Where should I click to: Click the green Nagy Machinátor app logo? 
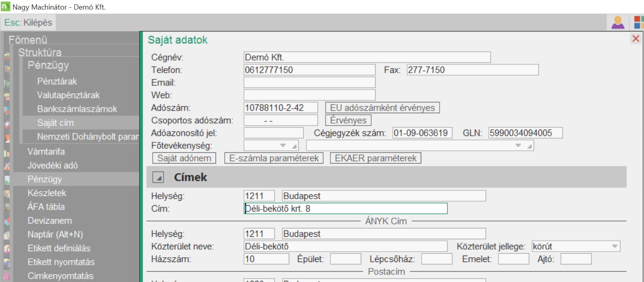click(6, 7)
